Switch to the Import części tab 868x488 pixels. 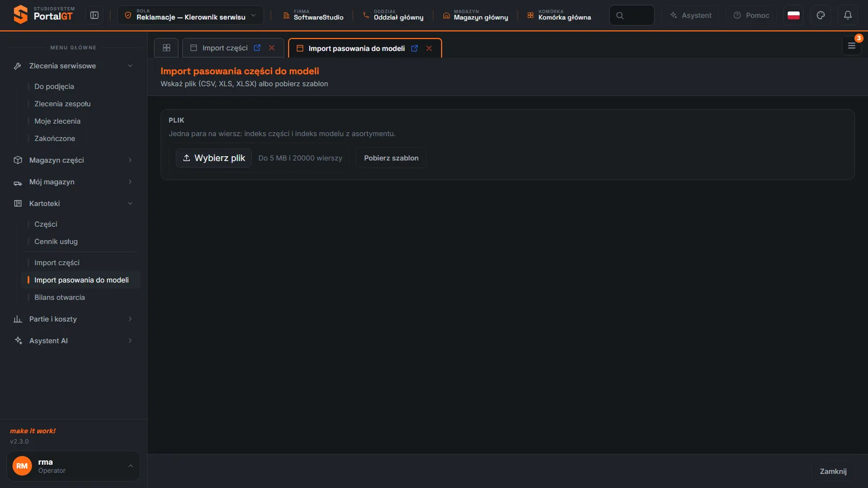tap(225, 48)
